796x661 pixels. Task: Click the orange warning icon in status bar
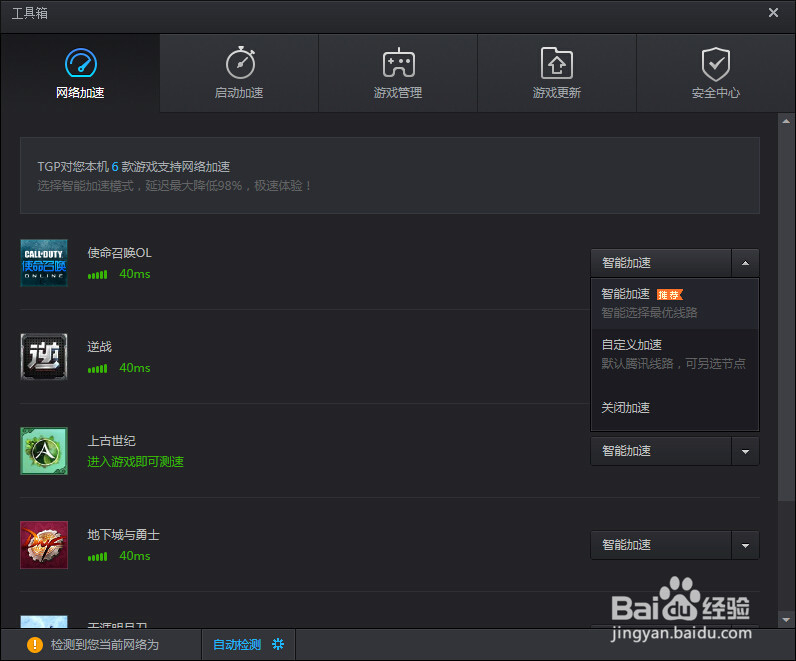pyautogui.click(x=35, y=645)
